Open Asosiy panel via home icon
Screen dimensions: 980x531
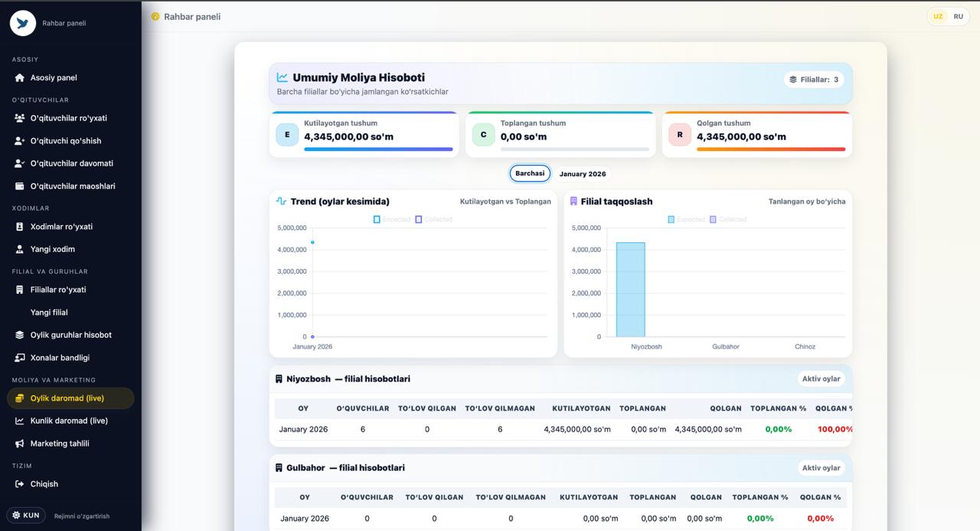(20, 77)
